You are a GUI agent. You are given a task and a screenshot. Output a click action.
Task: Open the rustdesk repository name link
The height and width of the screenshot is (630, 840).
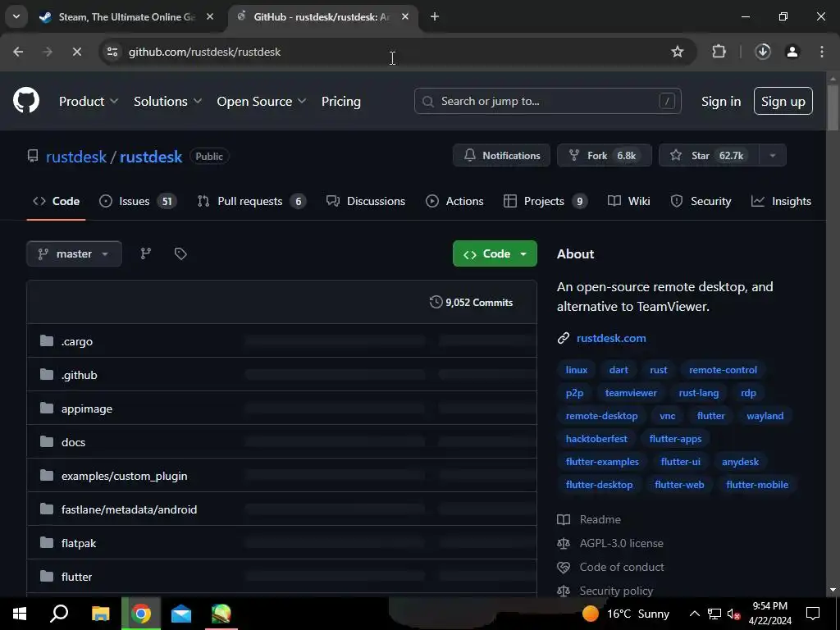click(151, 157)
